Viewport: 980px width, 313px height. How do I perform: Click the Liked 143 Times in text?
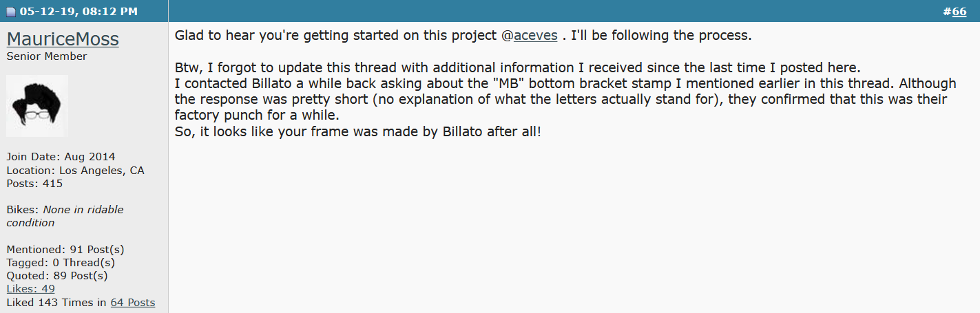coord(56,302)
